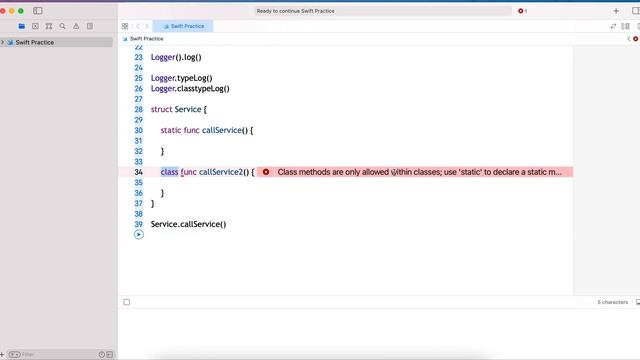
Task: Open the Source Control navigator icon
Action: point(36,26)
